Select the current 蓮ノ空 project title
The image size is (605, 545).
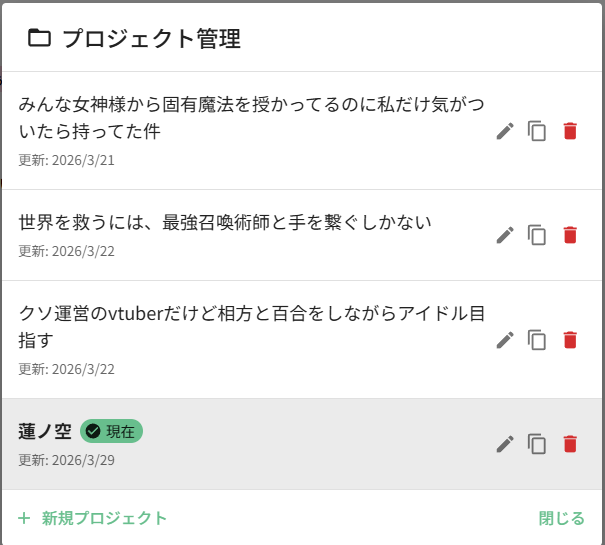[45, 431]
